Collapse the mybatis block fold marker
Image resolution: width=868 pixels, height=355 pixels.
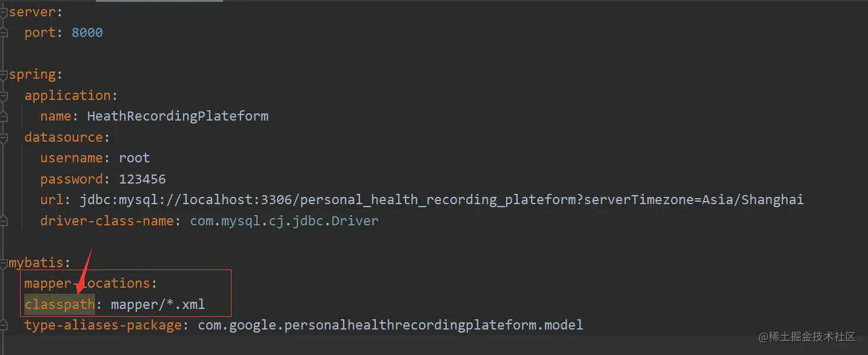point(4,263)
